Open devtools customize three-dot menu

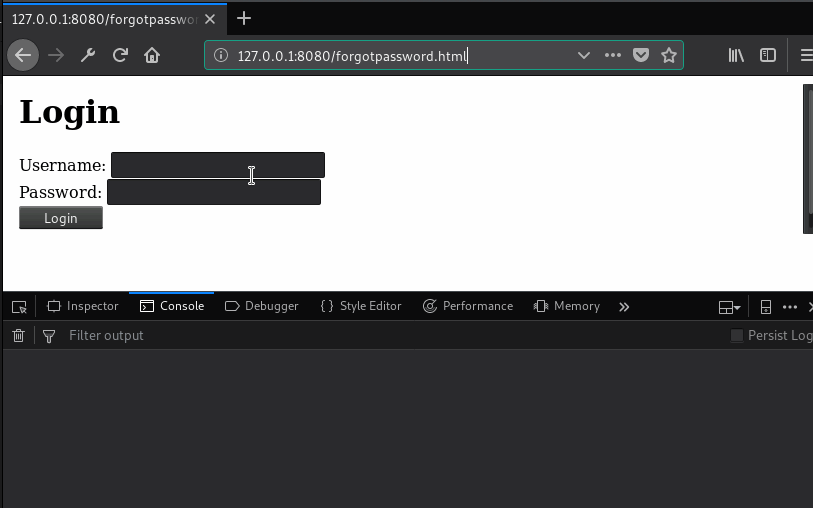click(x=790, y=307)
